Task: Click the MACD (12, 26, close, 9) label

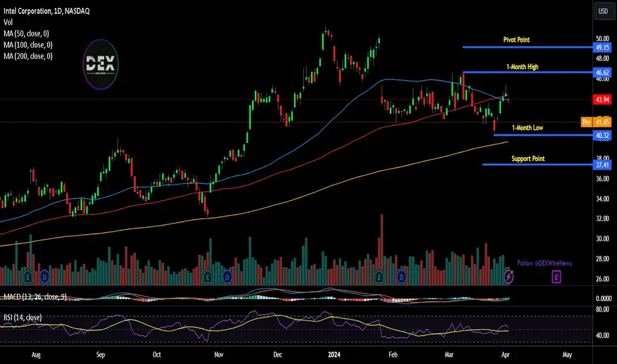Action: pos(35,296)
